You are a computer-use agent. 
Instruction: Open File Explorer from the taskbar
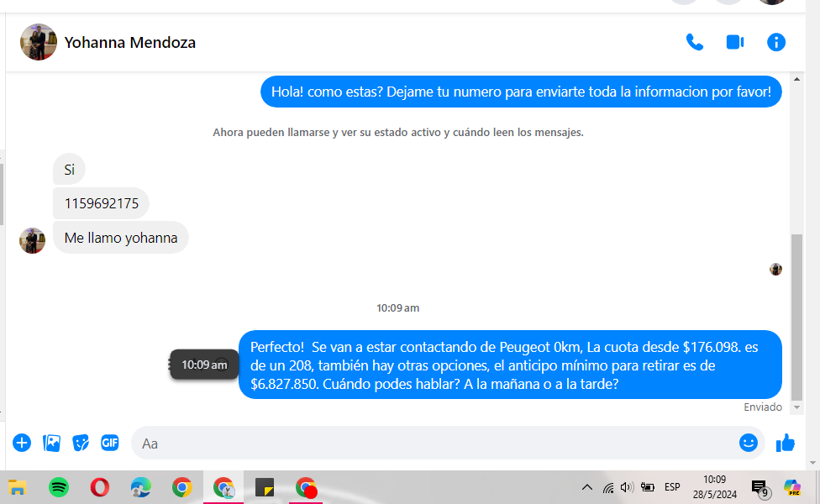tap(18, 488)
